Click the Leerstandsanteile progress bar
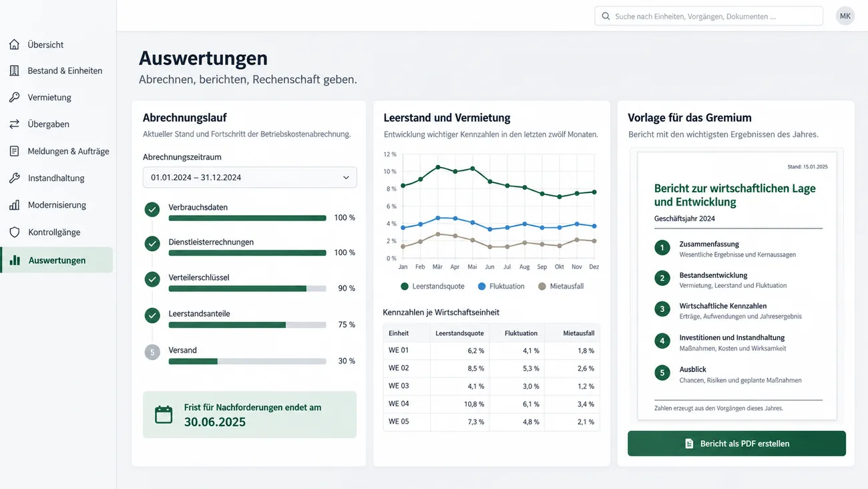868x489 pixels. pyautogui.click(x=248, y=325)
